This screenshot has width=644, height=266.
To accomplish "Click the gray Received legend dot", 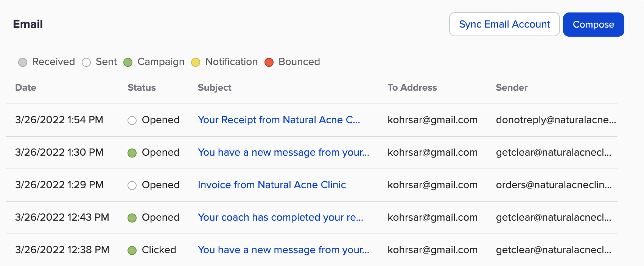I will 23,62.
